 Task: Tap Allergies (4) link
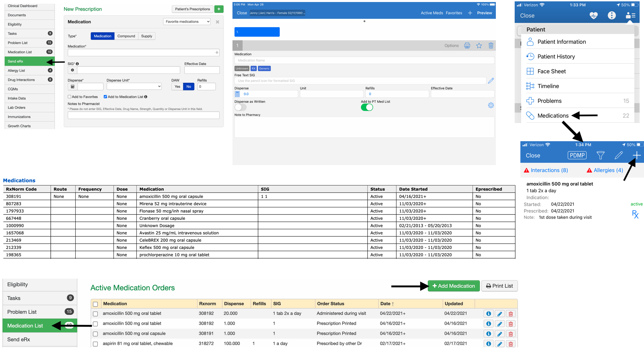click(x=608, y=170)
